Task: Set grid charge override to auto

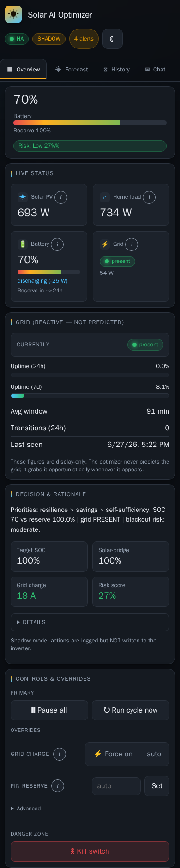Action: point(154,754)
